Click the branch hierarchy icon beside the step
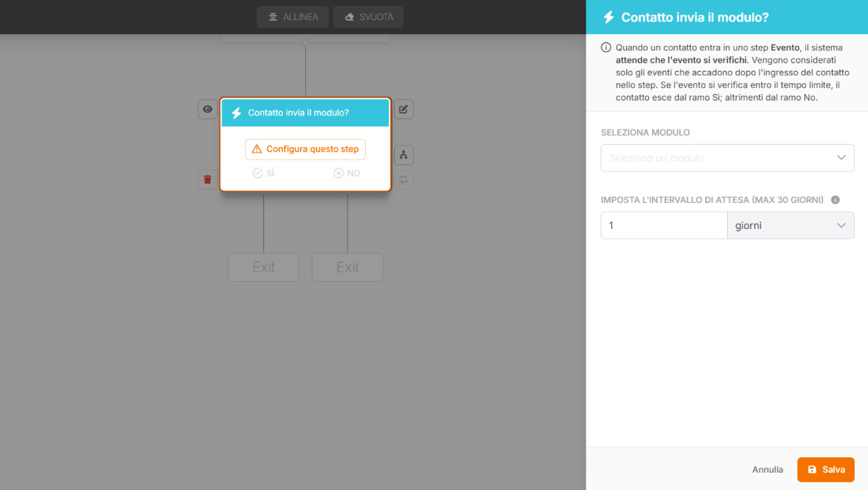This screenshot has width=868, height=490. pyautogui.click(x=404, y=155)
